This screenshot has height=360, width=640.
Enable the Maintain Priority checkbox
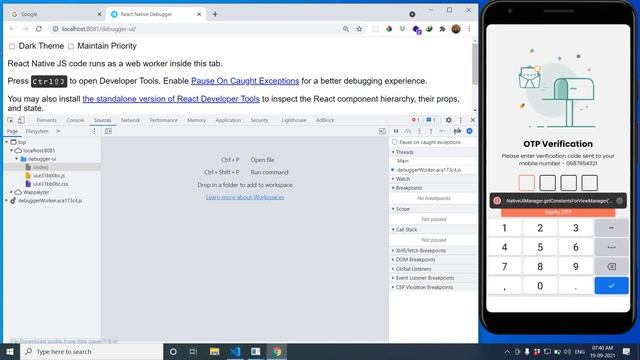coord(71,47)
